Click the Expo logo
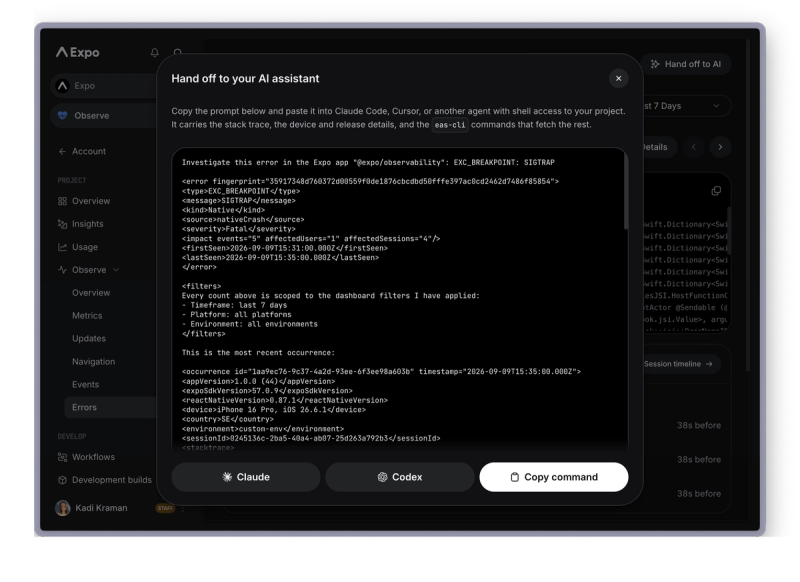This screenshot has width=800, height=582. (x=78, y=53)
